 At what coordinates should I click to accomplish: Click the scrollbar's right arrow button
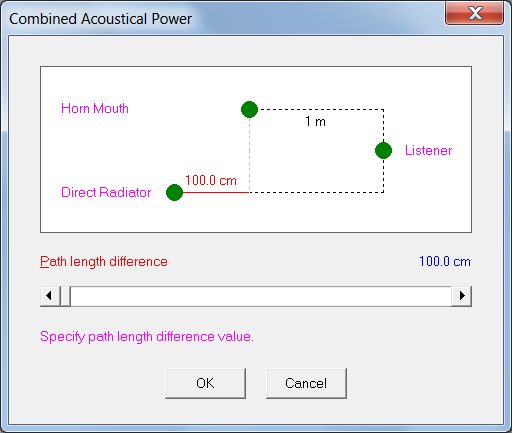462,296
